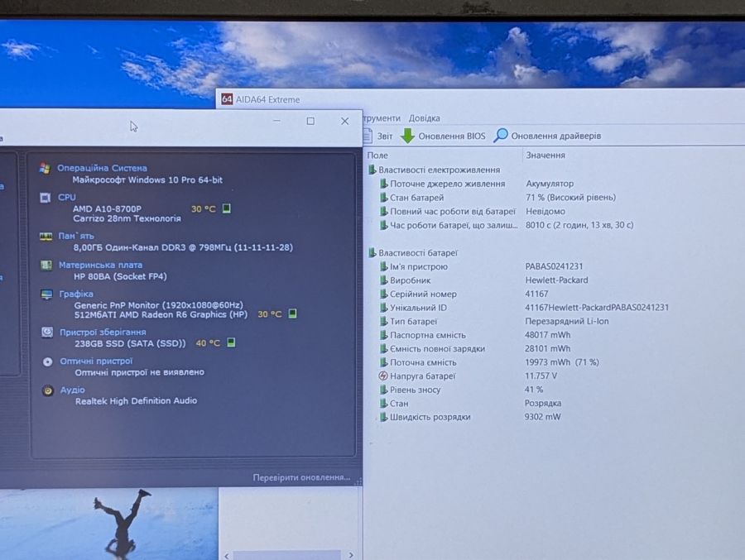
Task: Click the Поточна ємність row icon
Action: coord(383,362)
